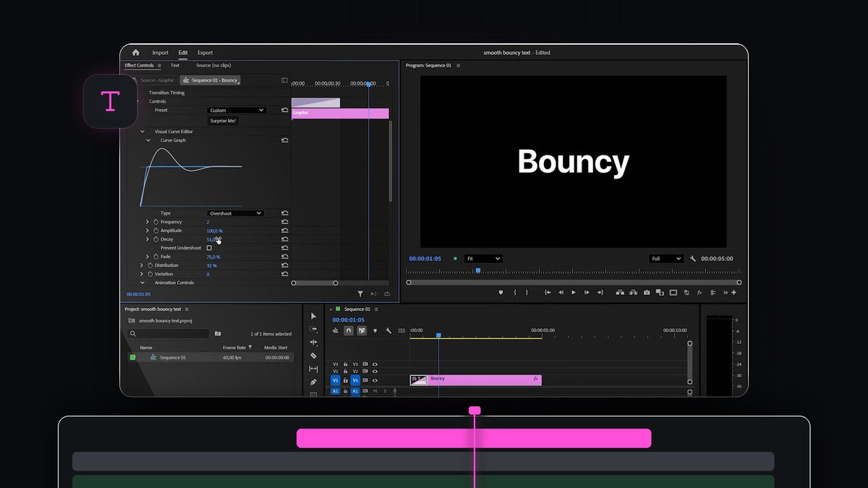The image size is (868, 488).
Task: Open timeline wrench display settings
Action: click(388, 330)
